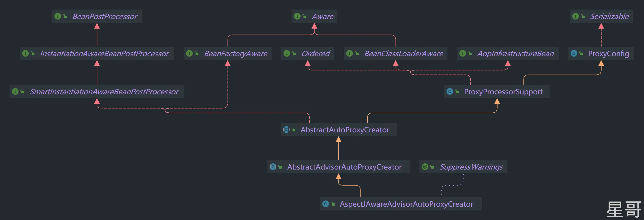Click the class icon beside ProxyProcessorSupport
The height and width of the screenshot is (220, 644).
tap(450, 91)
